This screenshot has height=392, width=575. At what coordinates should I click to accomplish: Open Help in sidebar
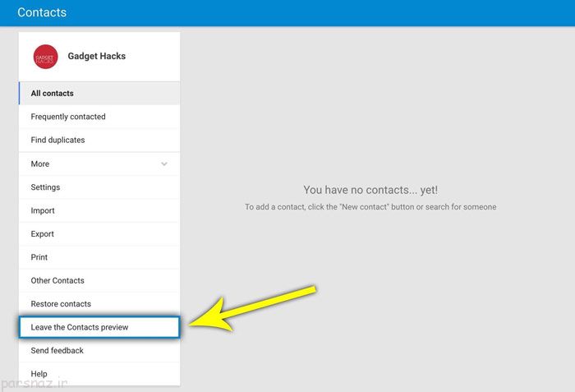[99, 374]
